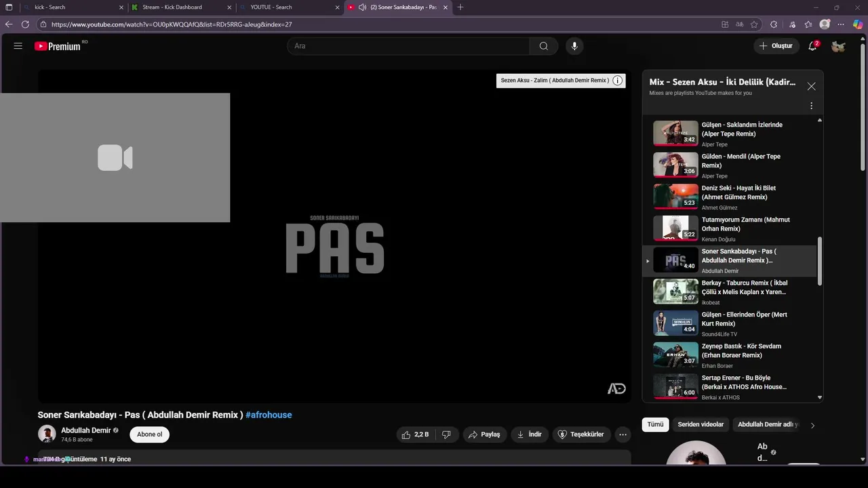Click the Paylaş share button
The width and height of the screenshot is (868, 488).
point(484,434)
